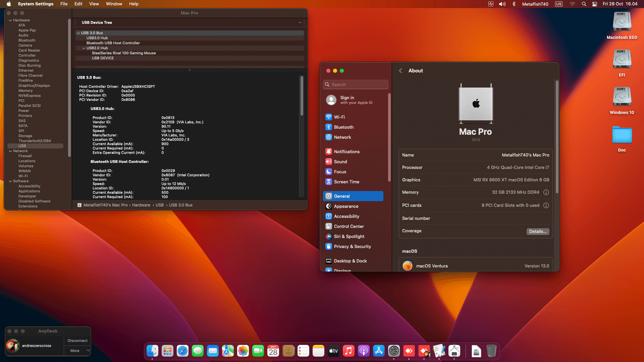Click the Coverage Details button
This screenshot has width=644, height=362.
537,231
